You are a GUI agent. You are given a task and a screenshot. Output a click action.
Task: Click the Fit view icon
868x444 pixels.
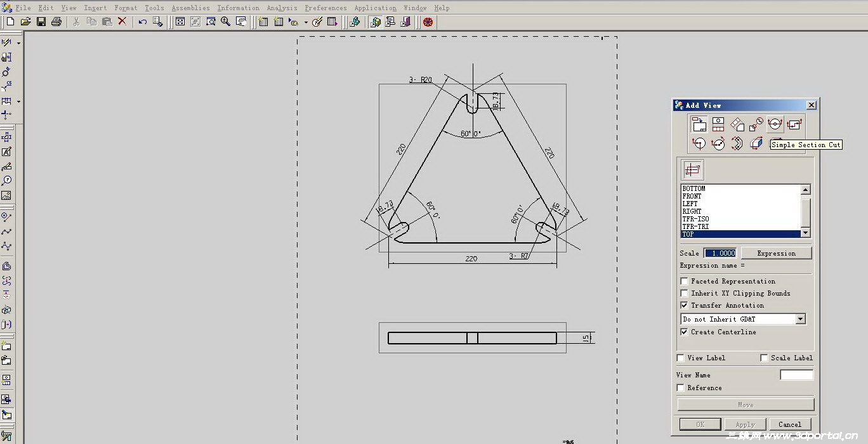180,22
